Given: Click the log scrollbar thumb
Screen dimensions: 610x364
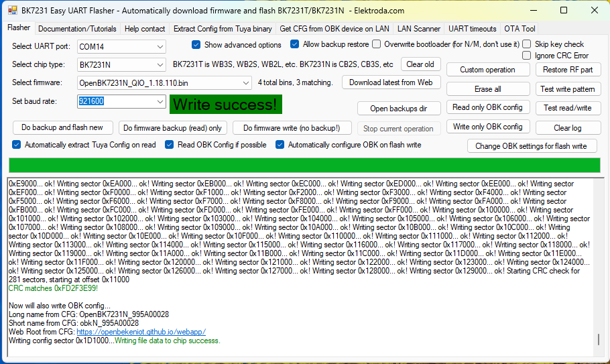Looking at the screenshot, I should pos(599,339).
